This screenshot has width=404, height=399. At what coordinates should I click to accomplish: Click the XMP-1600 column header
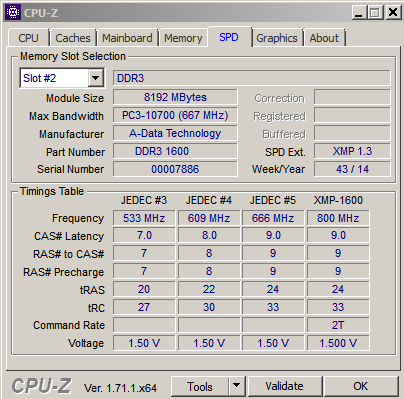tap(338, 200)
